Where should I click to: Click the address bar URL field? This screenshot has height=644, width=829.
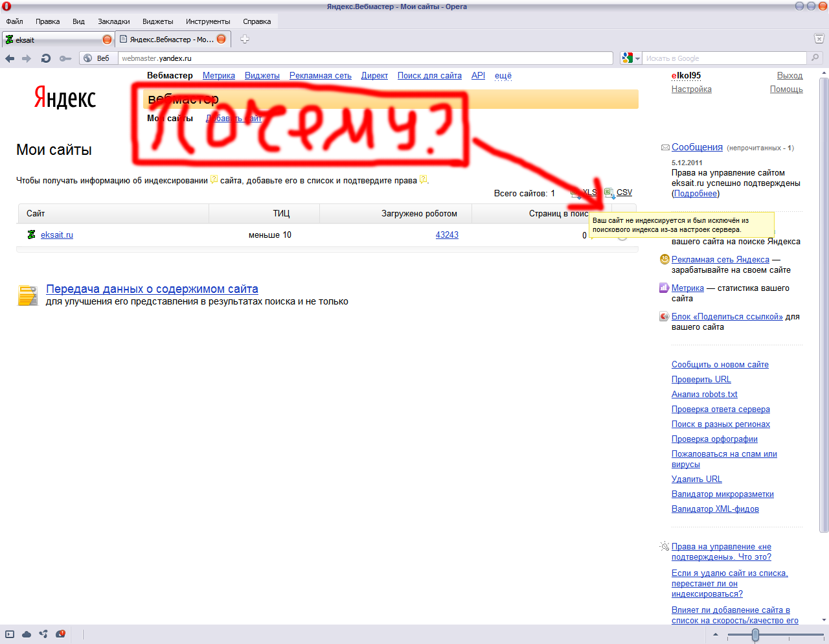point(363,58)
